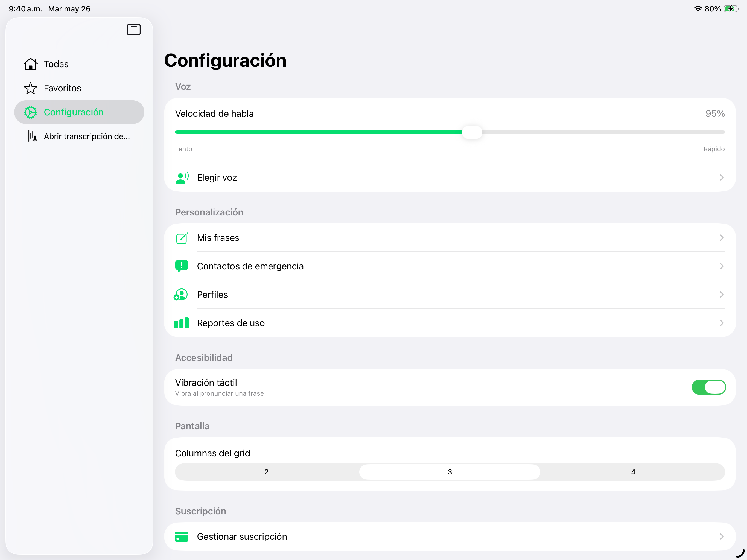Viewport: 747px width, 560px height.
Task: Go to Favoritos in the sidebar
Action: (x=79, y=88)
